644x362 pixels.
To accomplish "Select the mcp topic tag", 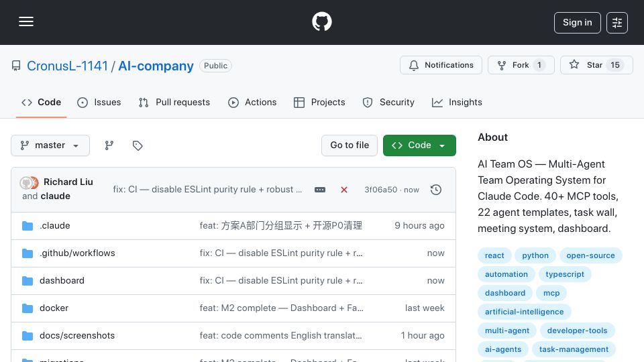I will coord(551,293).
